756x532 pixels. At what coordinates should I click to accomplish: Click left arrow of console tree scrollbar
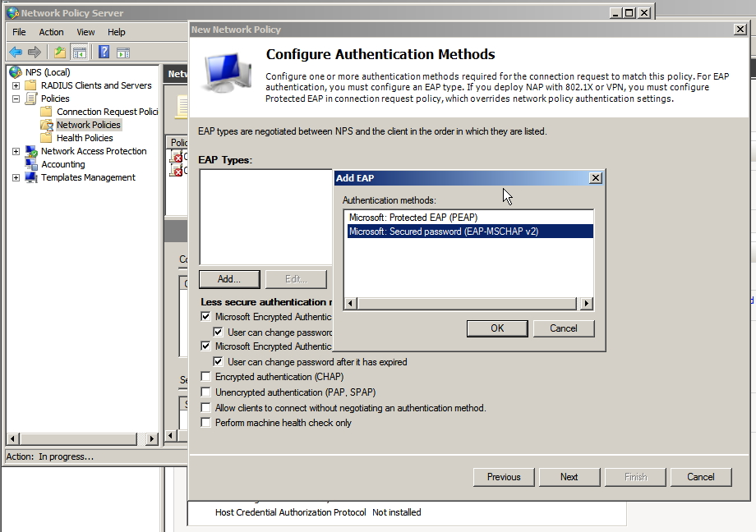click(13, 438)
